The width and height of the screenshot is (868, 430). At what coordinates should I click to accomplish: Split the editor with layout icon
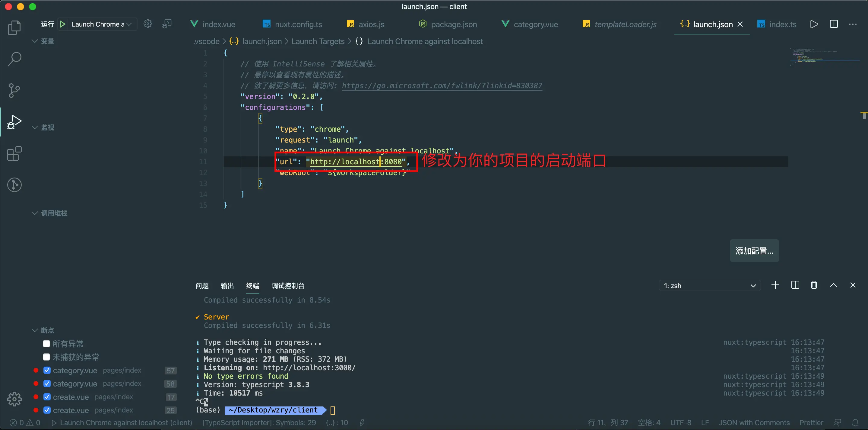pyautogui.click(x=834, y=24)
